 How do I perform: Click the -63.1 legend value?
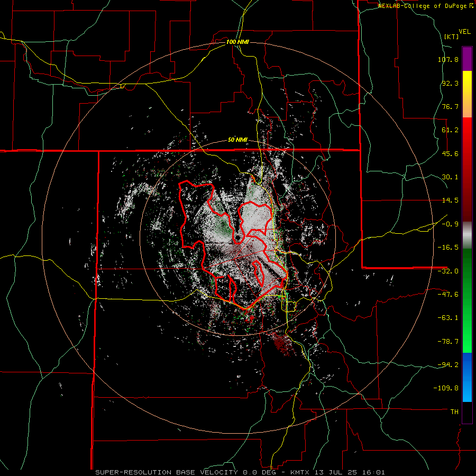click(448, 318)
